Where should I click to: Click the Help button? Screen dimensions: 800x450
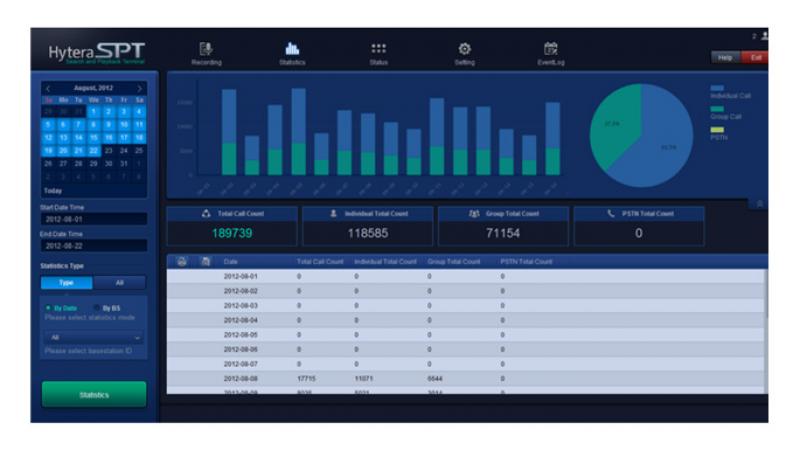[726, 58]
